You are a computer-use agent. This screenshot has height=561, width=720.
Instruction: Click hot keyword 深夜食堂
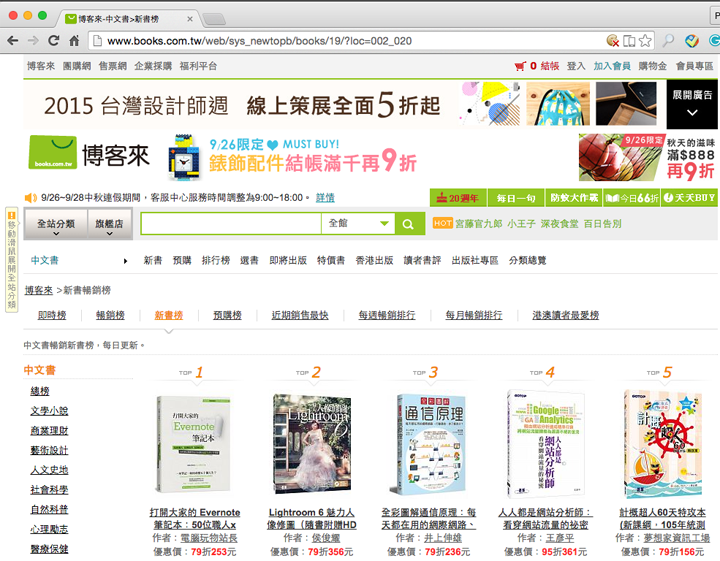pos(559,224)
